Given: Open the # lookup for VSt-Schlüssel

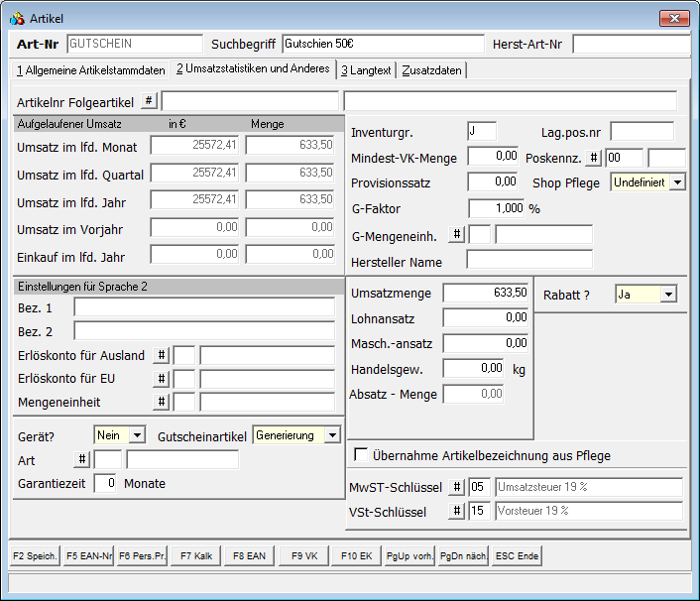Looking at the screenshot, I should (x=456, y=511).
